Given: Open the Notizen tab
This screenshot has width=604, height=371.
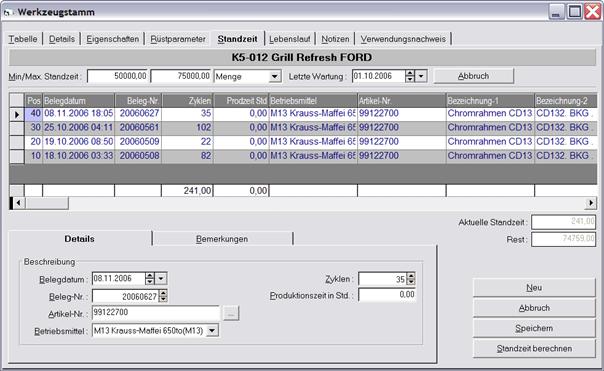Looking at the screenshot, I should tap(335, 39).
